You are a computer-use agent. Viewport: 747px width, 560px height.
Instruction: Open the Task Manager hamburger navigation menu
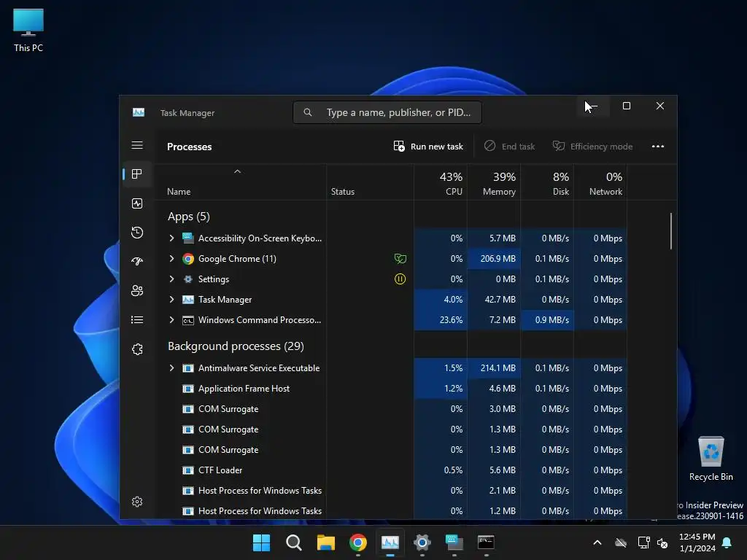tap(137, 145)
